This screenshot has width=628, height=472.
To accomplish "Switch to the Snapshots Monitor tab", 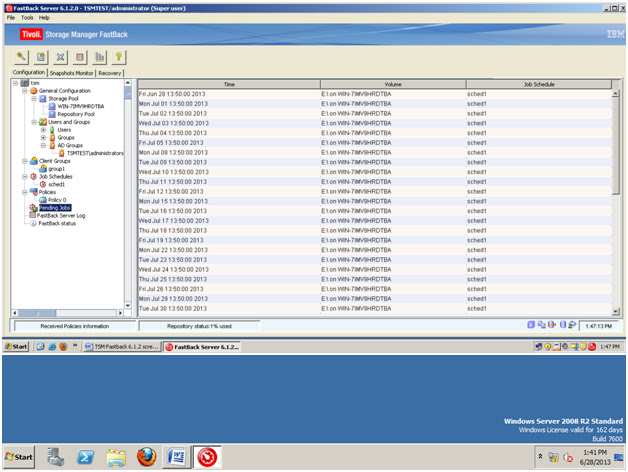I will click(x=71, y=73).
